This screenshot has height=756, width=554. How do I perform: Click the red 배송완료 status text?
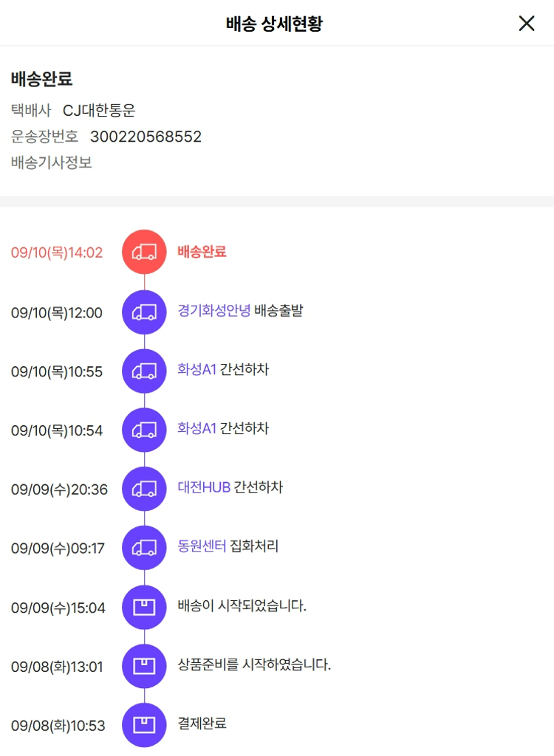(202, 251)
